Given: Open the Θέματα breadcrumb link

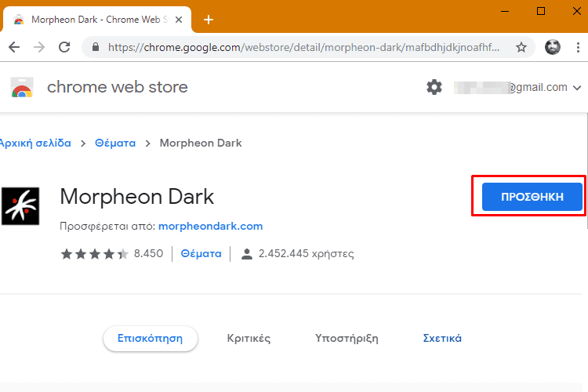Looking at the screenshot, I should [115, 143].
